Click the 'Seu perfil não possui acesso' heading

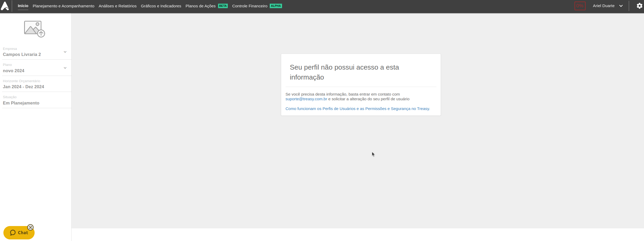[344, 72]
